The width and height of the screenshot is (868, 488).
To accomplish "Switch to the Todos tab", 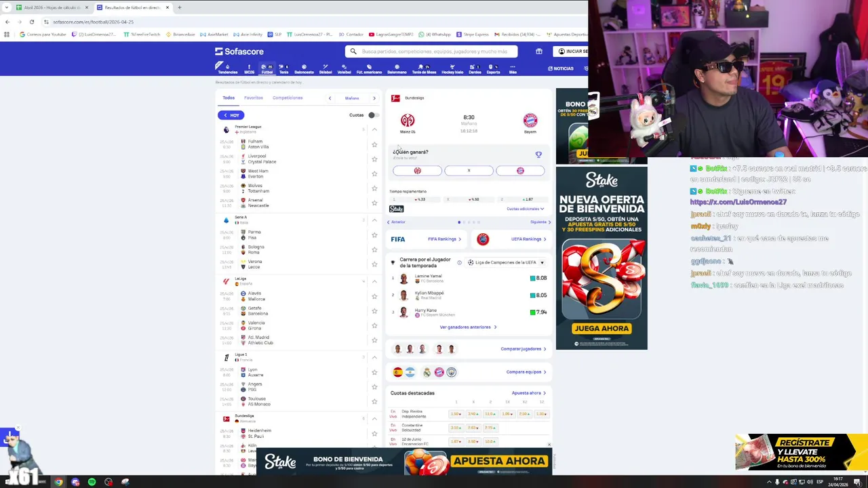I will point(229,98).
